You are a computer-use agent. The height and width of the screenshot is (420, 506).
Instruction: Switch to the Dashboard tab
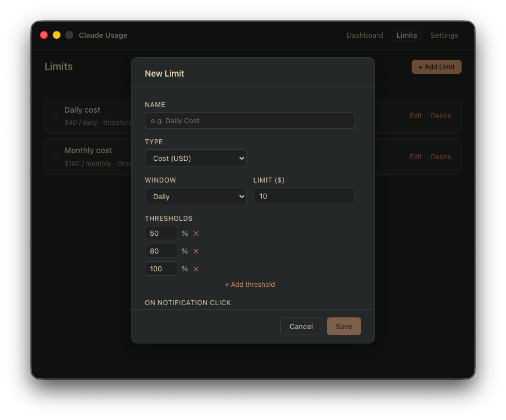pos(365,35)
